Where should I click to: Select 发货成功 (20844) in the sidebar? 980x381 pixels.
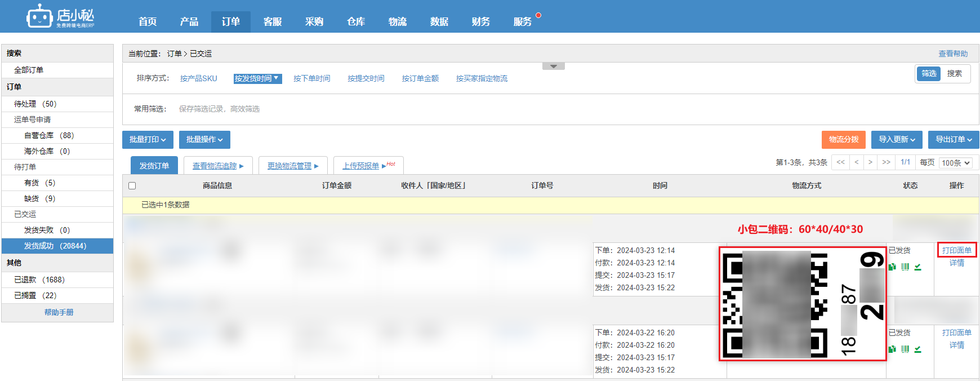tap(57, 246)
